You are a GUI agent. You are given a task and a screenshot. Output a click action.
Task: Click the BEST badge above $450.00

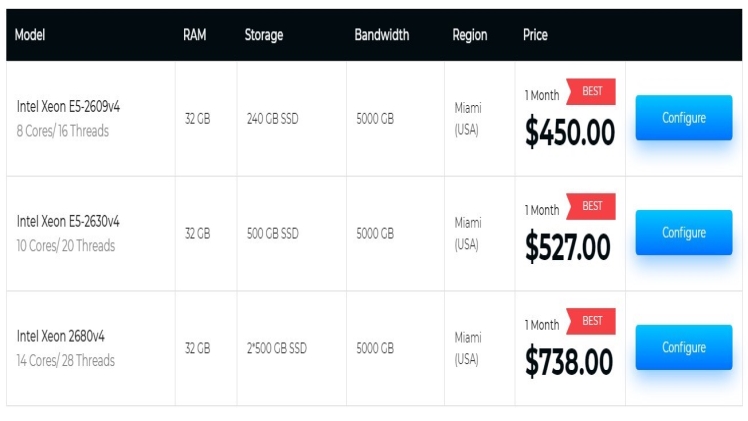591,91
